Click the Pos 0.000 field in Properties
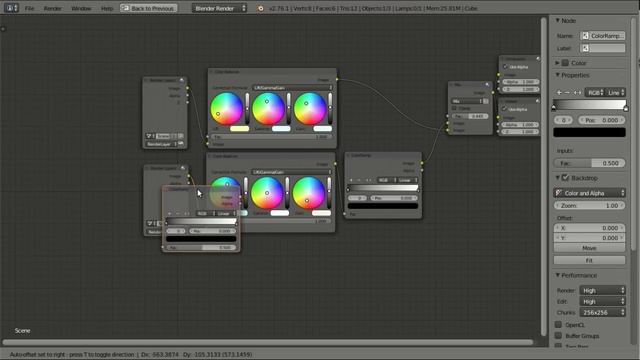This screenshot has height=360, width=640. pyautogui.click(x=602, y=120)
